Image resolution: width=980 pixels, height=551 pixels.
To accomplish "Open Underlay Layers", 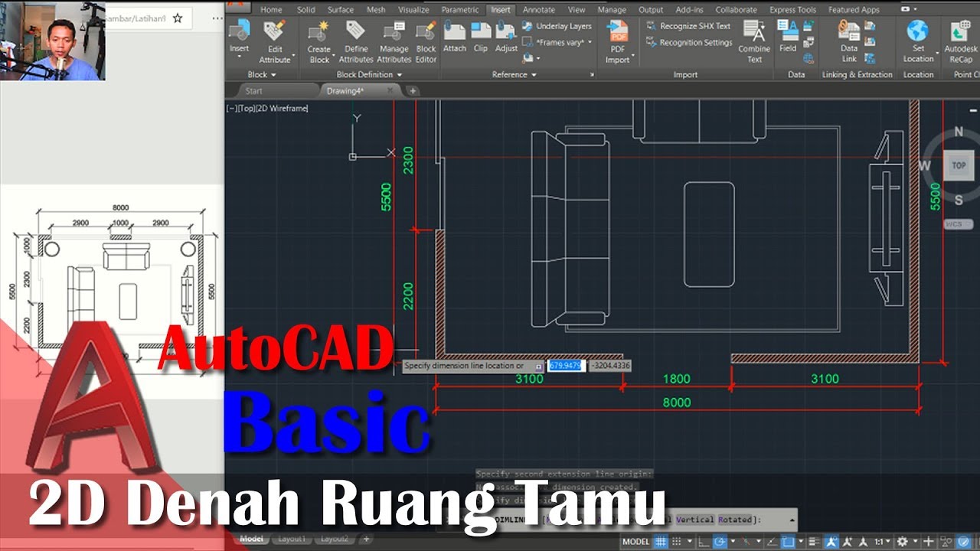I will [557, 26].
